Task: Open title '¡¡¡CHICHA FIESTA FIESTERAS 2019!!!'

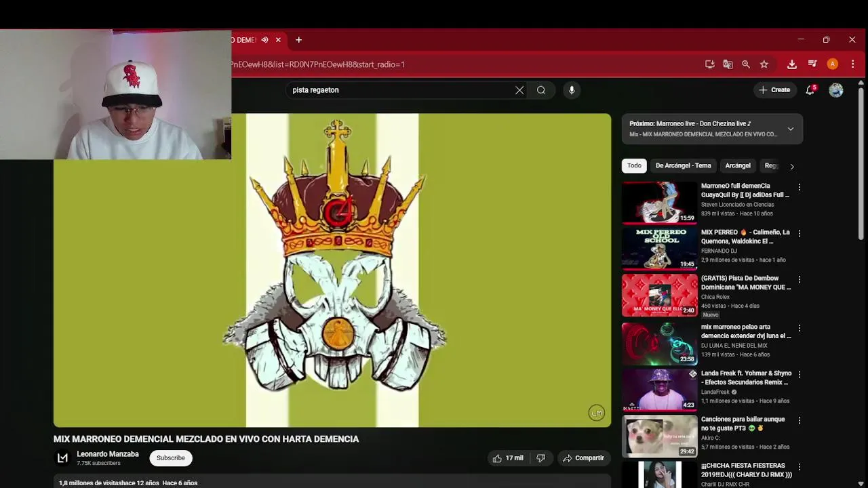Action: pyautogui.click(x=747, y=470)
